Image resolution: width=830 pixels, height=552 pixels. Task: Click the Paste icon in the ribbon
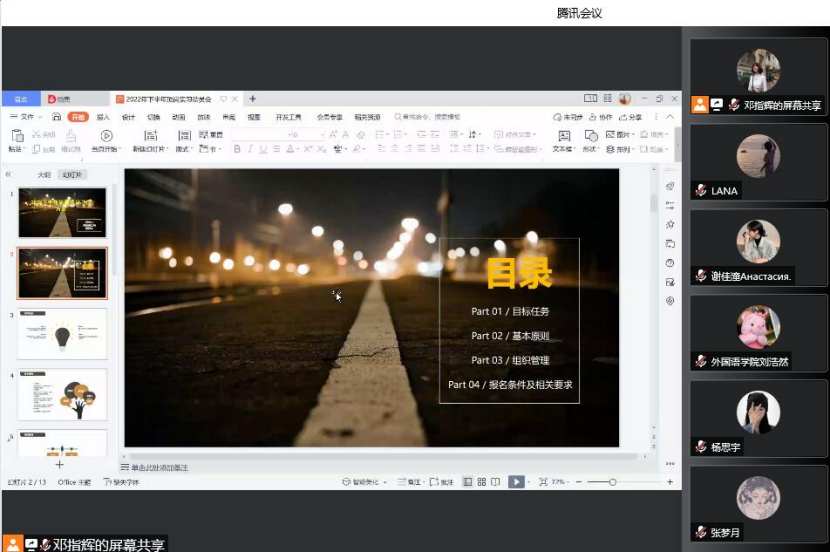(14, 137)
